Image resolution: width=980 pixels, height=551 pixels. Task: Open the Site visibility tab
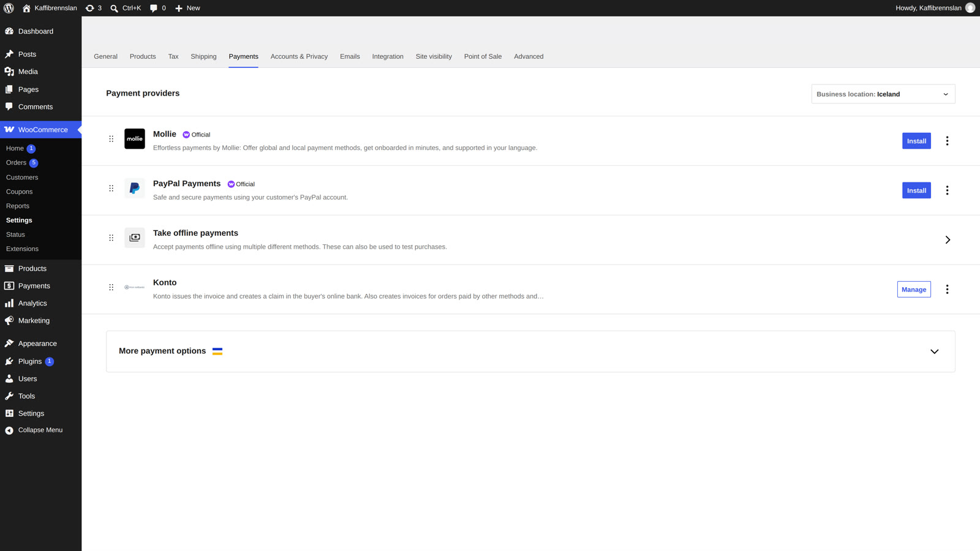pyautogui.click(x=434, y=56)
